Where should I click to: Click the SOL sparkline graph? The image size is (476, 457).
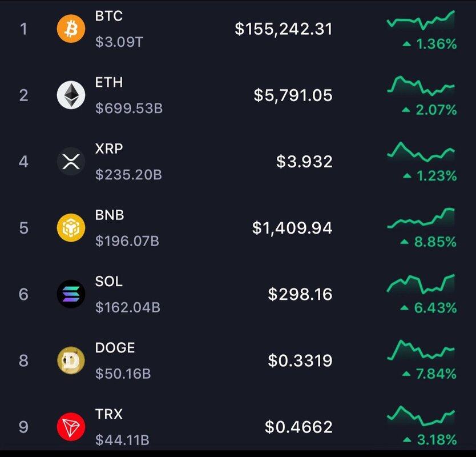[421, 284]
